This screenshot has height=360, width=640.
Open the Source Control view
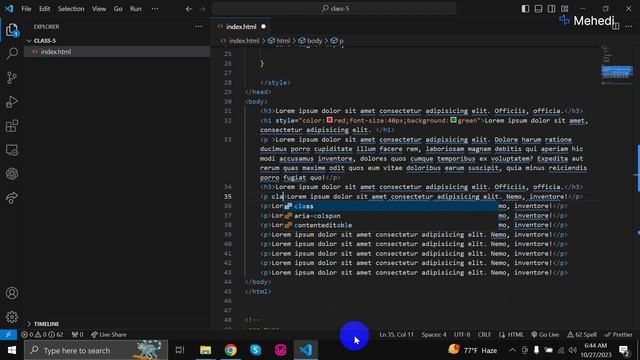(x=12, y=78)
